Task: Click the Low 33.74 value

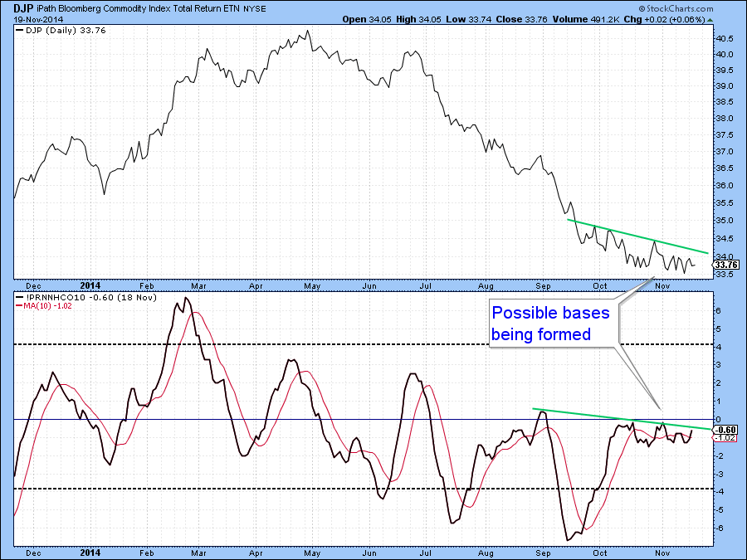Action: point(469,20)
